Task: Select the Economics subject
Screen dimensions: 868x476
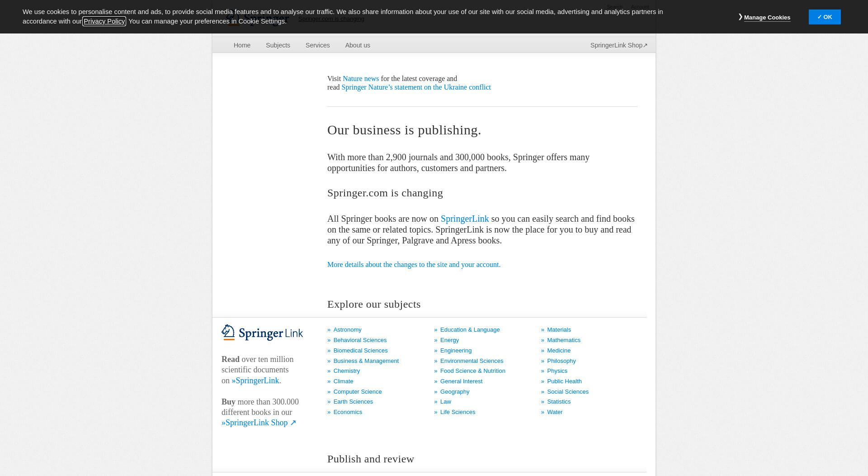Action: (x=348, y=412)
